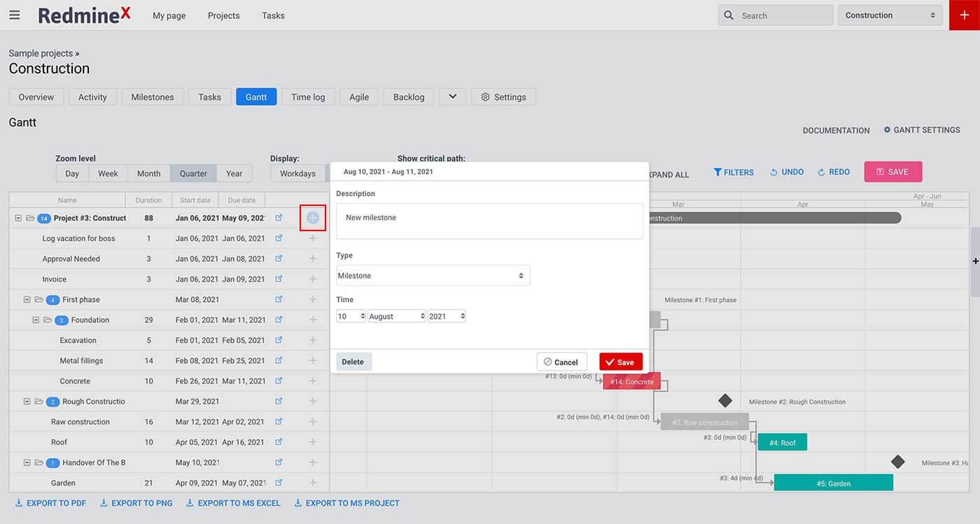The width and height of the screenshot is (980, 524).
Task: Open external link icon for Project #3 row
Action: [x=279, y=218]
